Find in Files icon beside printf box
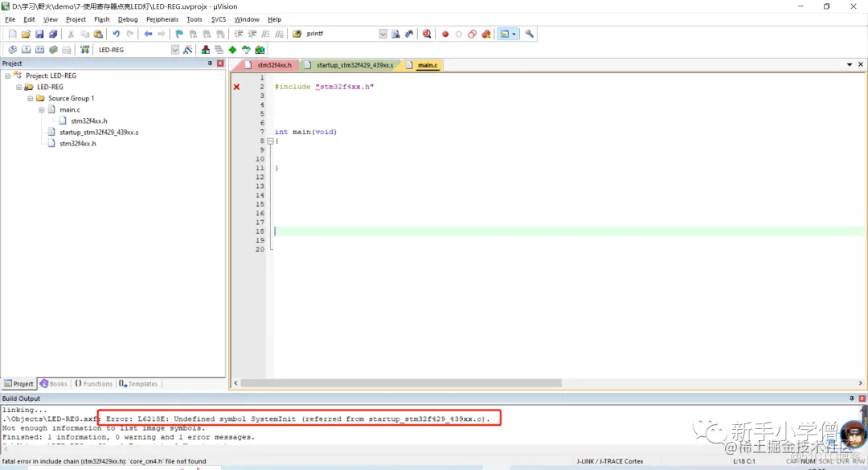This screenshot has height=470, width=868. tap(297, 34)
